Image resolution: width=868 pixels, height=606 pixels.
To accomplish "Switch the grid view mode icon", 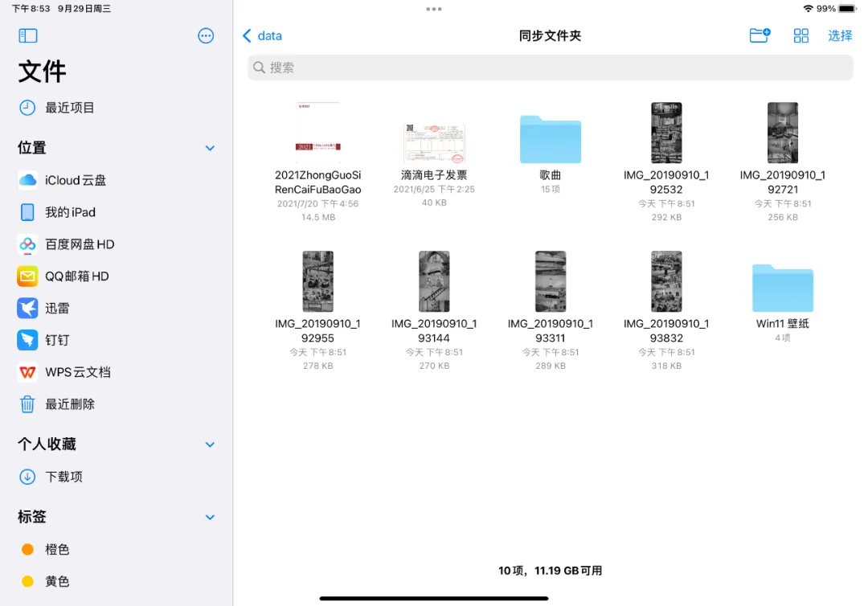I will [801, 36].
